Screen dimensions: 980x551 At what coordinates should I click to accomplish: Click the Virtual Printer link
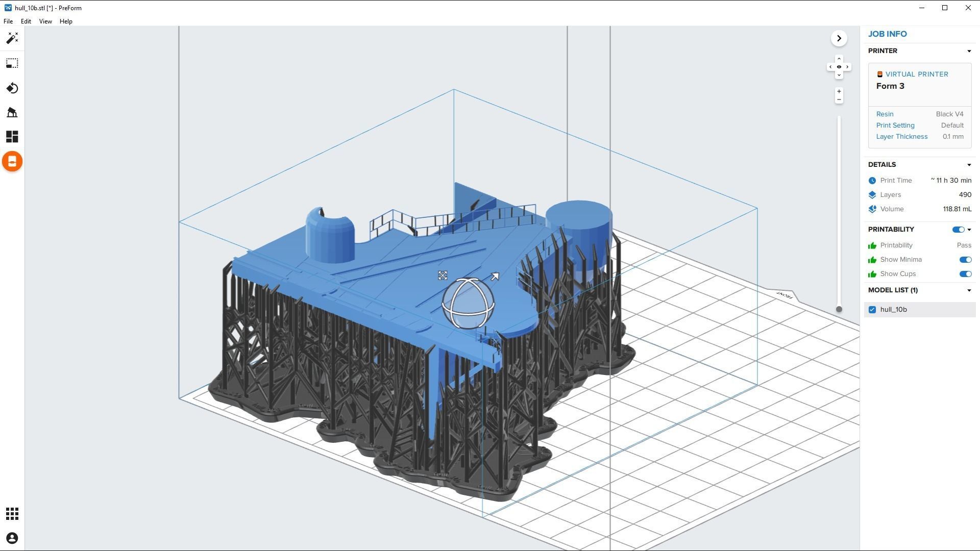pyautogui.click(x=917, y=74)
